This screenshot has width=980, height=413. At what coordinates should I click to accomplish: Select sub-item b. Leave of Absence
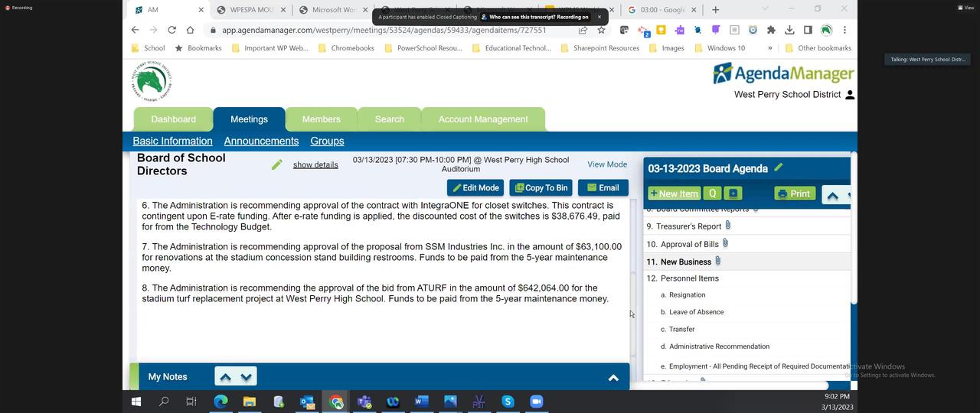[x=692, y=312]
